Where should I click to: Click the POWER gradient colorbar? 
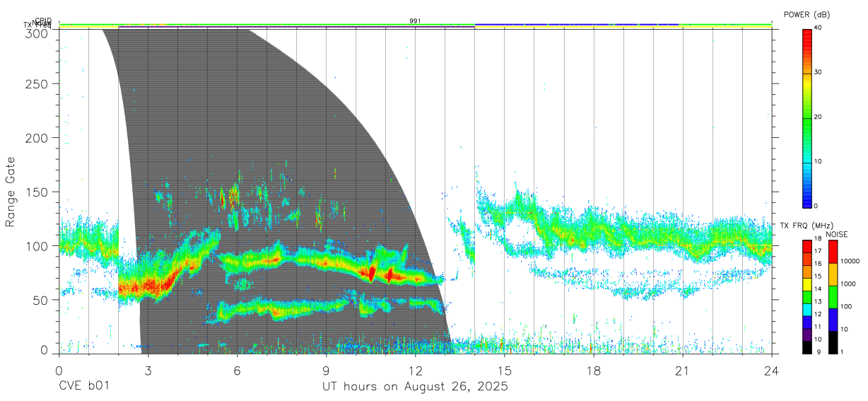click(x=807, y=117)
